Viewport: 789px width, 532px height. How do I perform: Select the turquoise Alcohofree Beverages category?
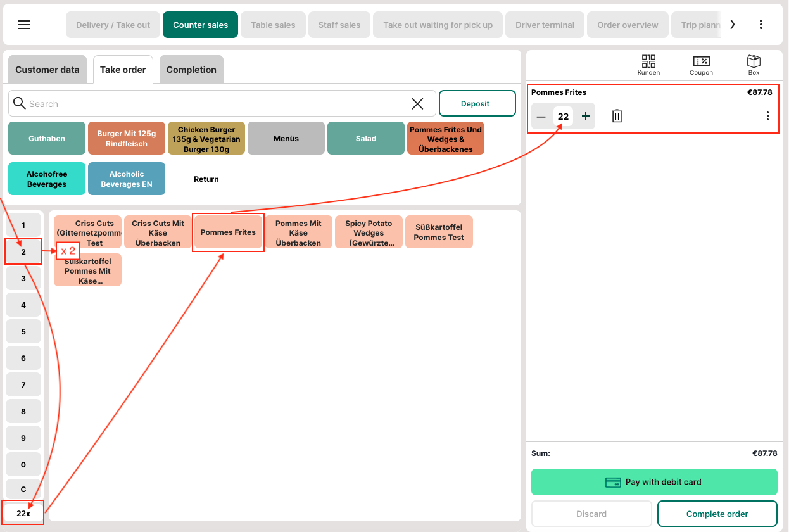click(47, 179)
